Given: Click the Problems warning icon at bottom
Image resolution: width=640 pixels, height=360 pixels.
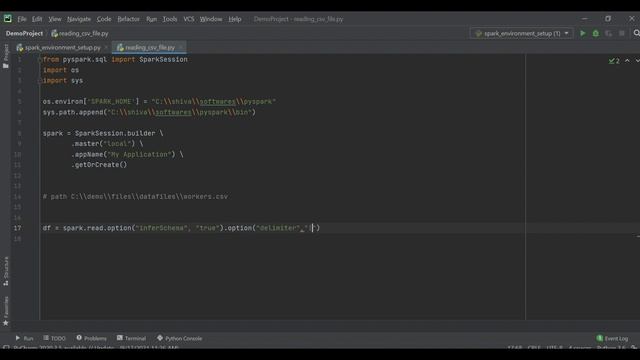Looking at the screenshot, I should 79,338.
